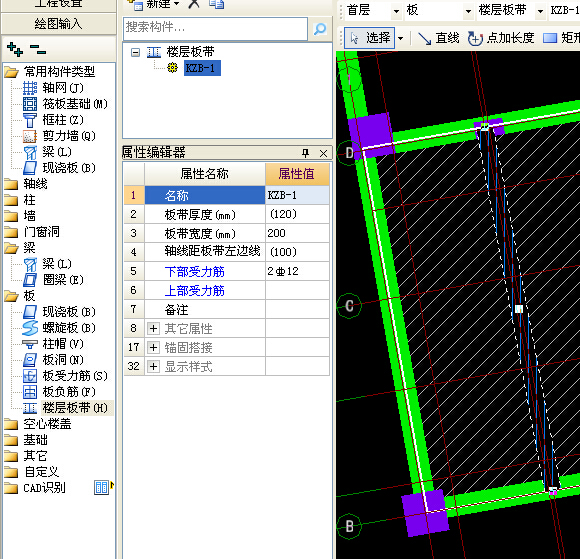Open 板受力筋(S) component

pyautogui.click(x=65, y=376)
